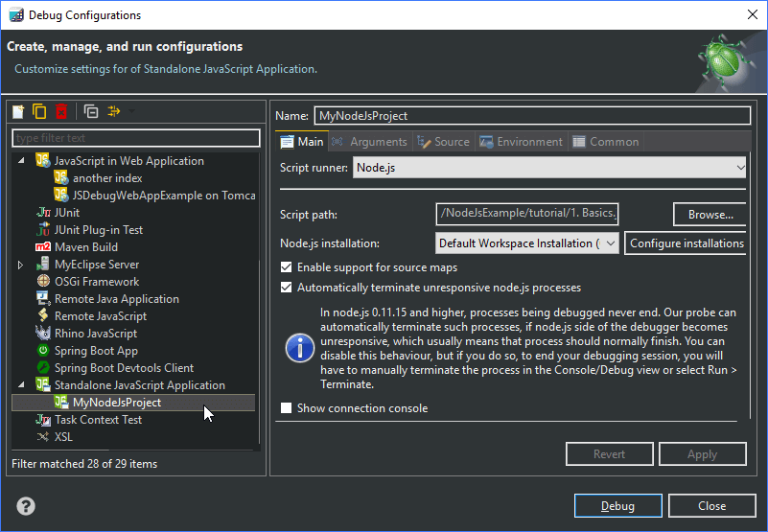Open the Common tab

pyautogui.click(x=606, y=142)
